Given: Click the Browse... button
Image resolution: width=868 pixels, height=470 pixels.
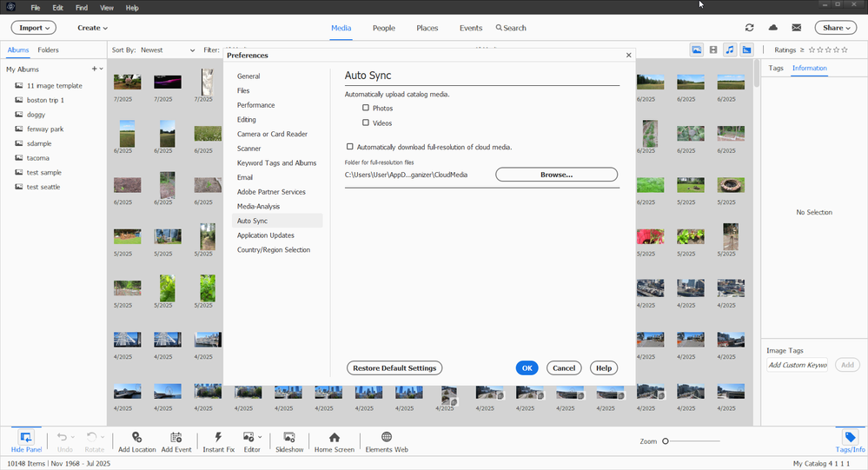Looking at the screenshot, I should point(556,175).
